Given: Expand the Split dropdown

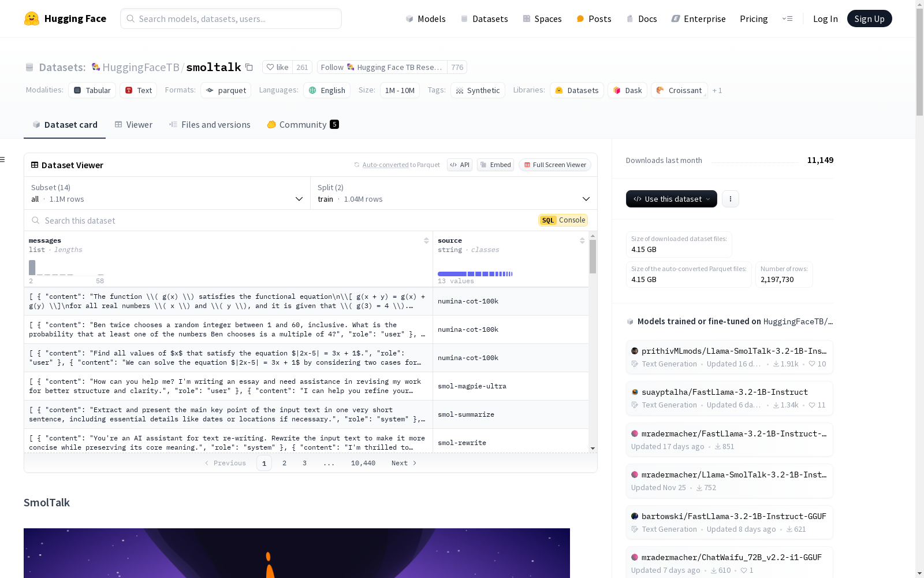Looking at the screenshot, I should tap(454, 193).
